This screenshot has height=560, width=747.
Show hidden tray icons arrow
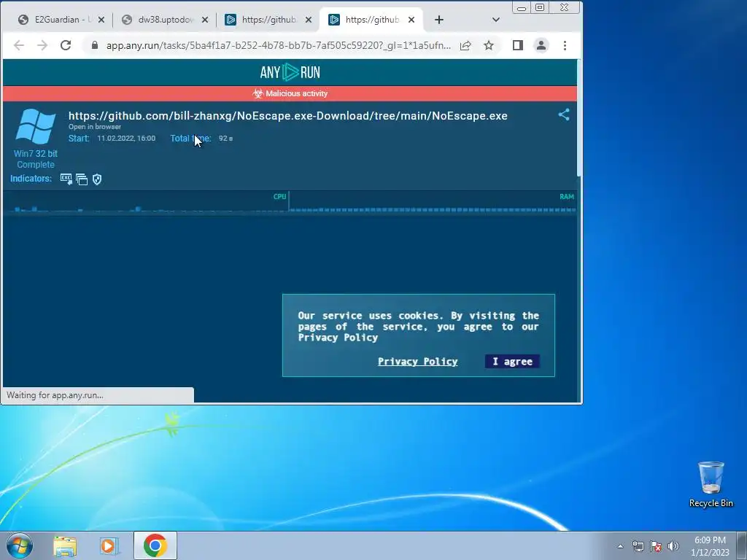click(620, 546)
